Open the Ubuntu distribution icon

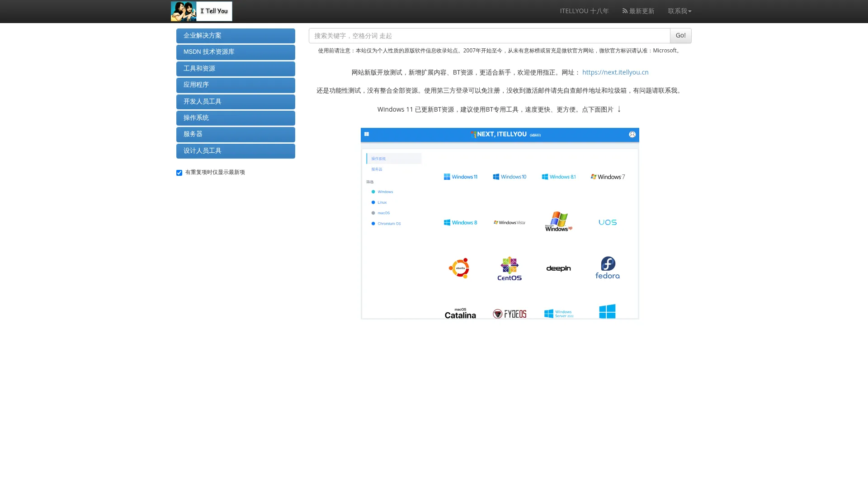[460, 268]
